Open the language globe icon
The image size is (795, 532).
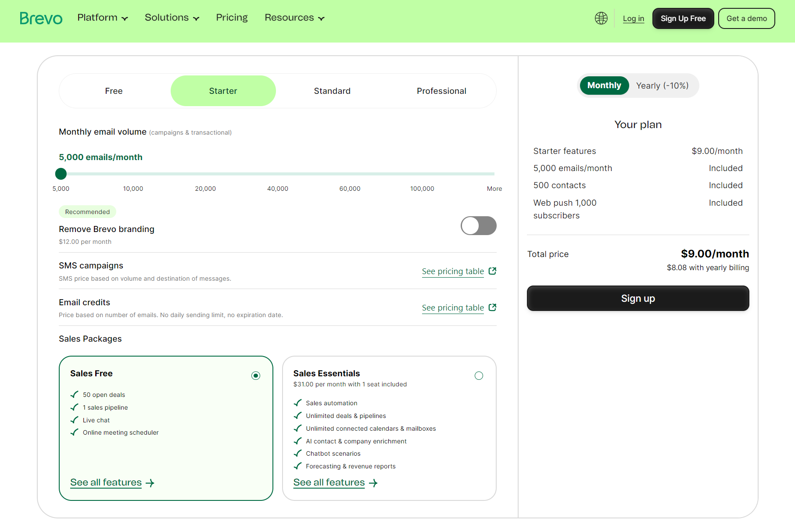[601, 18]
